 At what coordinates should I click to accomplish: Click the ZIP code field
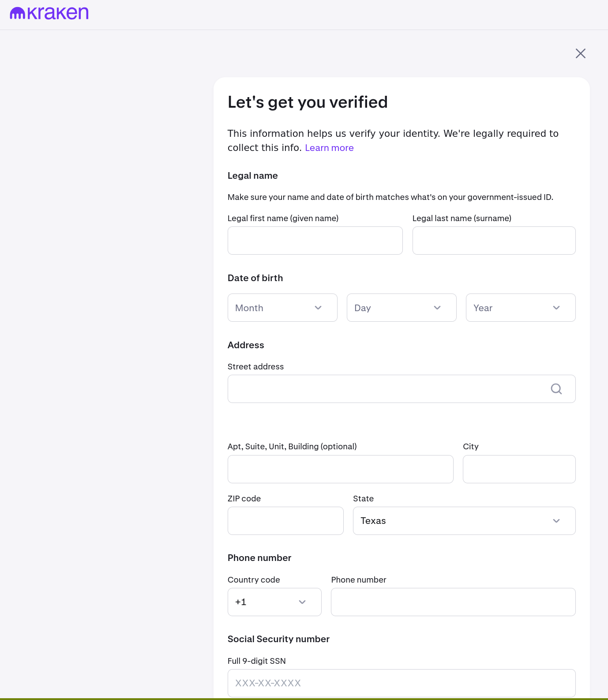pyautogui.click(x=285, y=521)
